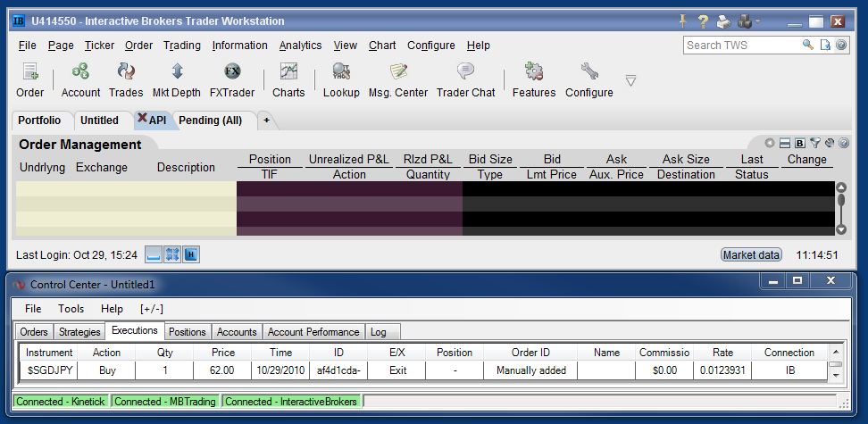Click the cubes icon in TWS title bar
The width and height of the screenshot is (868, 424).
[745, 21]
